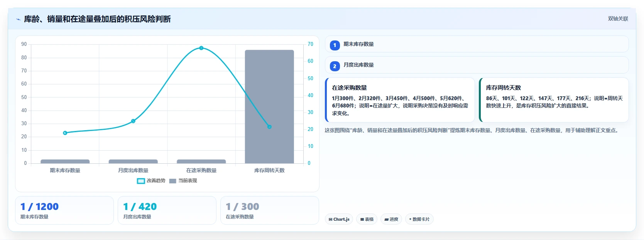Click the 1 / 300 stat card
Screen dimensions: 644x240
270,210
